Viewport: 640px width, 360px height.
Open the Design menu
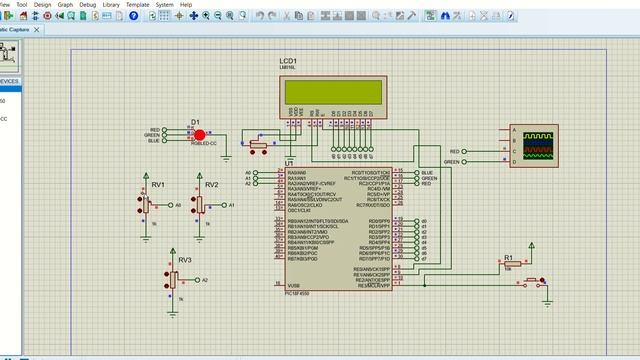pos(42,4)
